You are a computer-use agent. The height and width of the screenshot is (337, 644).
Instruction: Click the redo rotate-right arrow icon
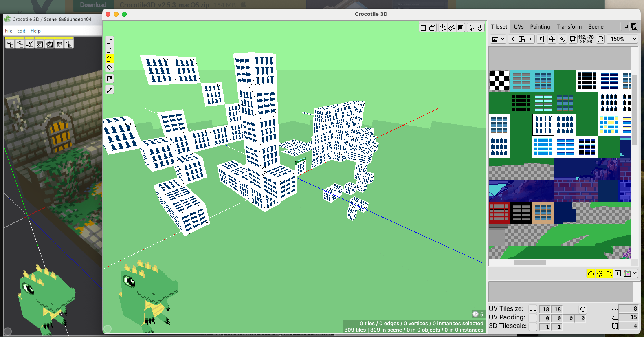[x=480, y=28]
